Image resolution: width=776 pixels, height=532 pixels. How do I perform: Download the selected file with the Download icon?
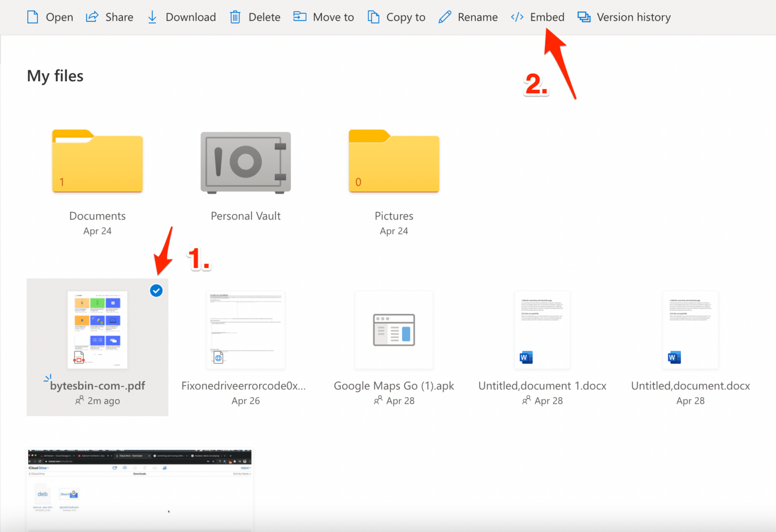152,17
